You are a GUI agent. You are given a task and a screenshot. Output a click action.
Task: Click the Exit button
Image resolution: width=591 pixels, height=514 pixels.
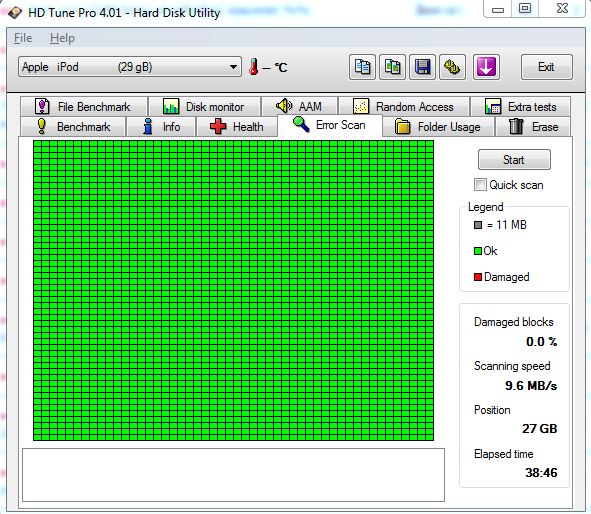547,67
